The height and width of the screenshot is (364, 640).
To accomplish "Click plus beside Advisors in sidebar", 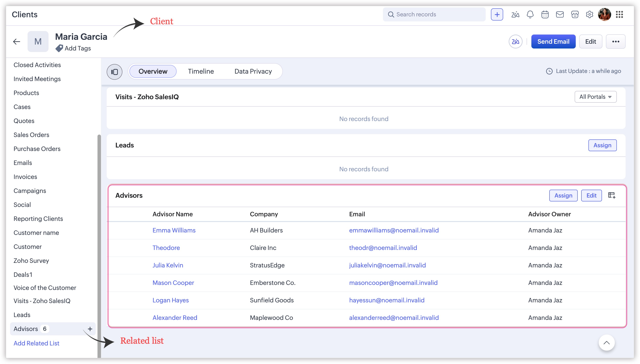I will click(x=90, y=329).
